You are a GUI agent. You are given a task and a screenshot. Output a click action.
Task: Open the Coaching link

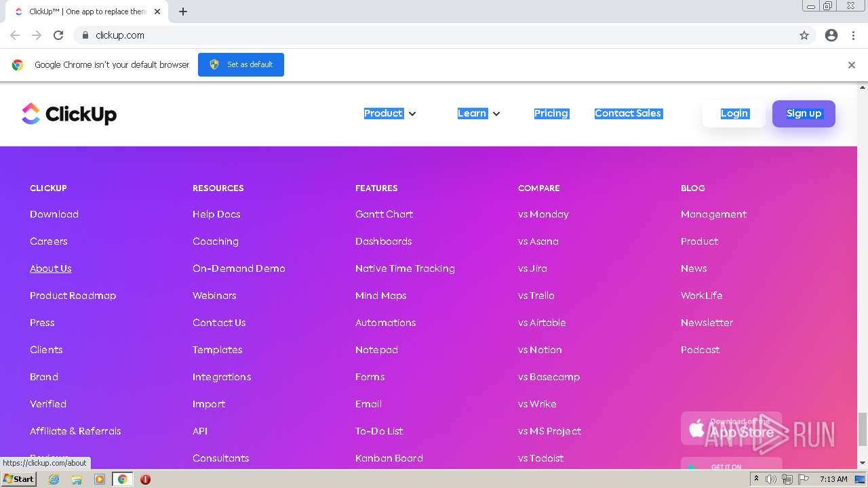pos(216,241)
